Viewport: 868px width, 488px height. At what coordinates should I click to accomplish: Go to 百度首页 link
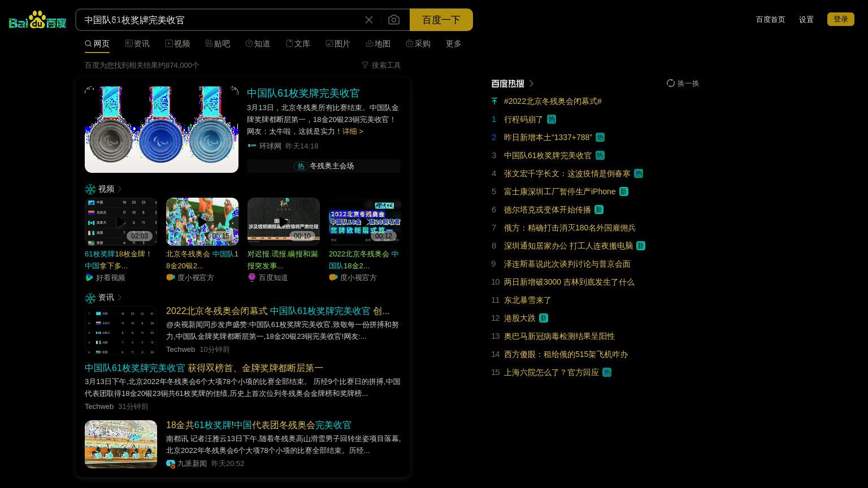[x=770, y=19]
